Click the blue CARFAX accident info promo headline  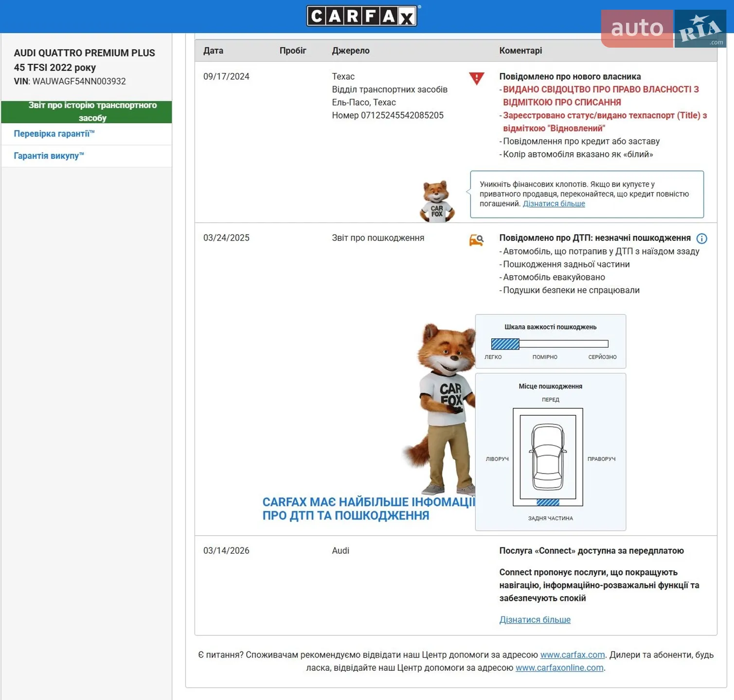(x=369, y=509)
